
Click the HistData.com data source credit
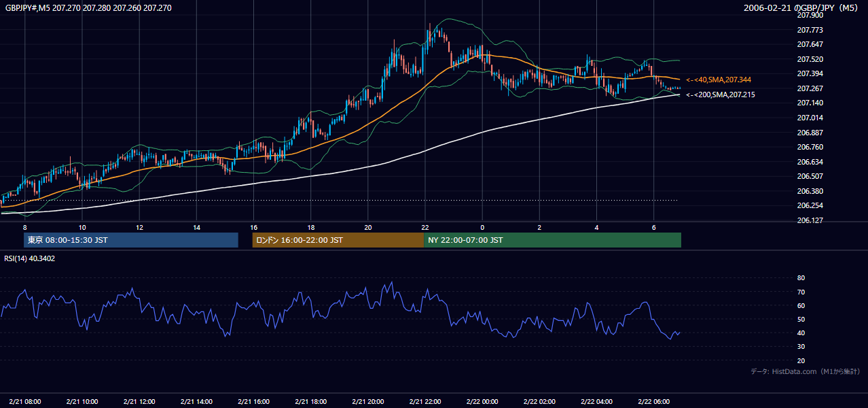(805, 372)
